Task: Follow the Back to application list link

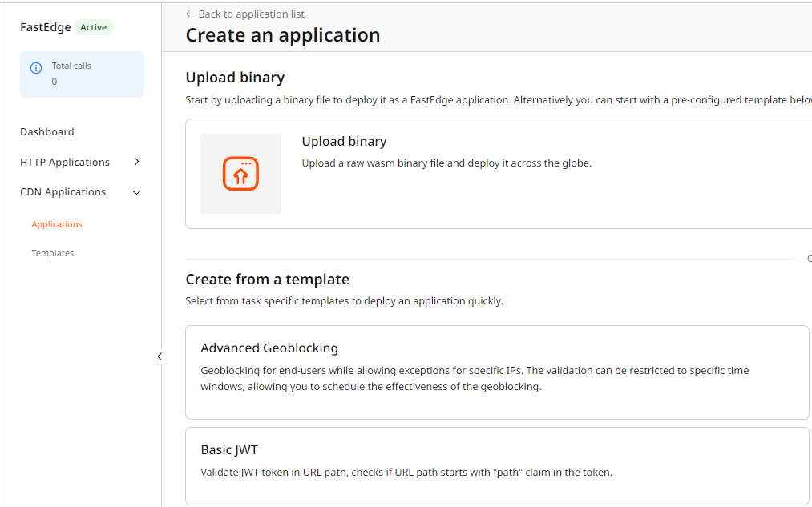Action: click(x=251, y=14)
